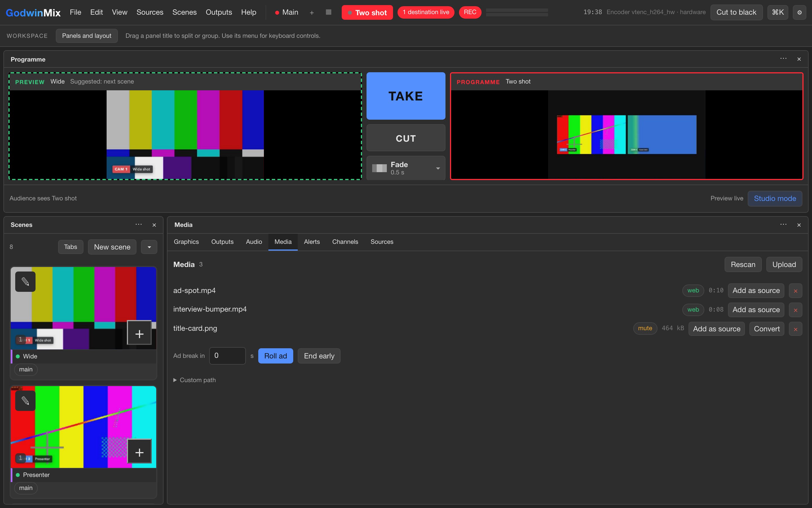Expand the Custom path disclosure
Viewport: 812px width, 508px height.
click(195, 380)
